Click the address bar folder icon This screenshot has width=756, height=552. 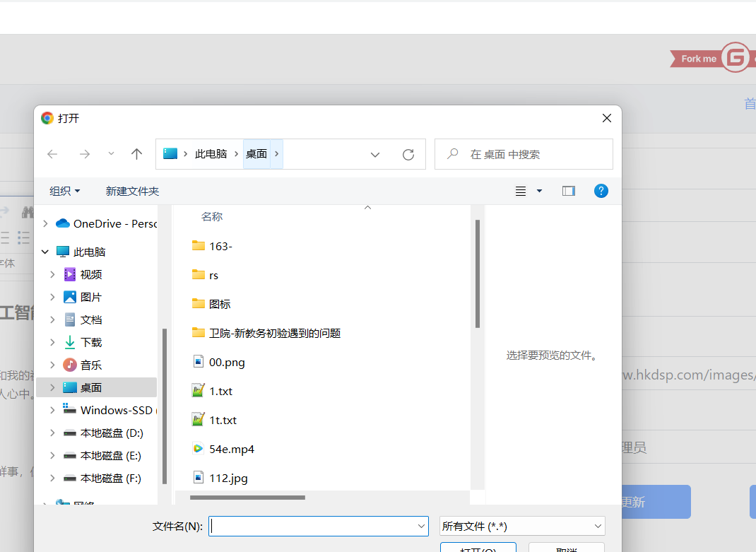170,154
